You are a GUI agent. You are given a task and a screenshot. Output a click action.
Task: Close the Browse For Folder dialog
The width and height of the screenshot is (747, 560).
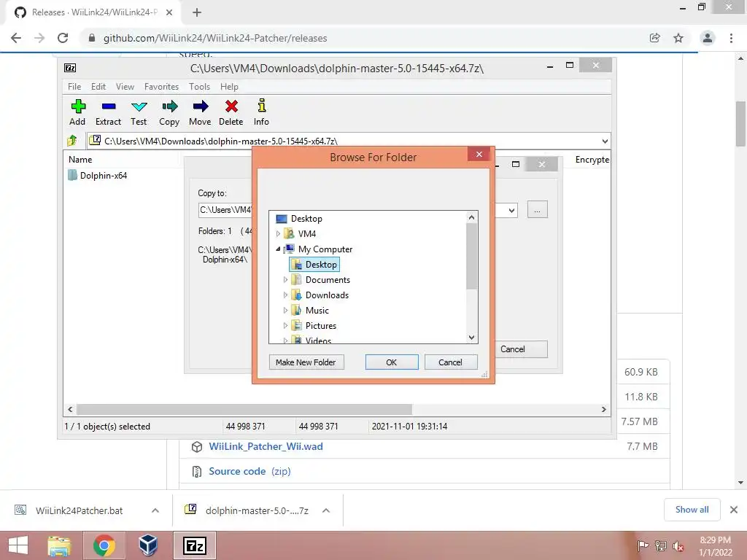click(479, 154)
